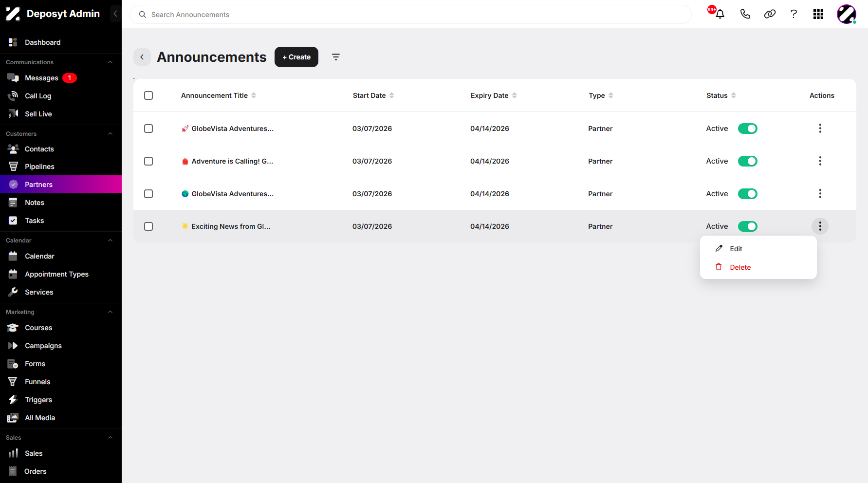The width and height of the screenshot is (868, 483).
Task: Collapse the sidebar with the chevron
Action: [115, 14]
